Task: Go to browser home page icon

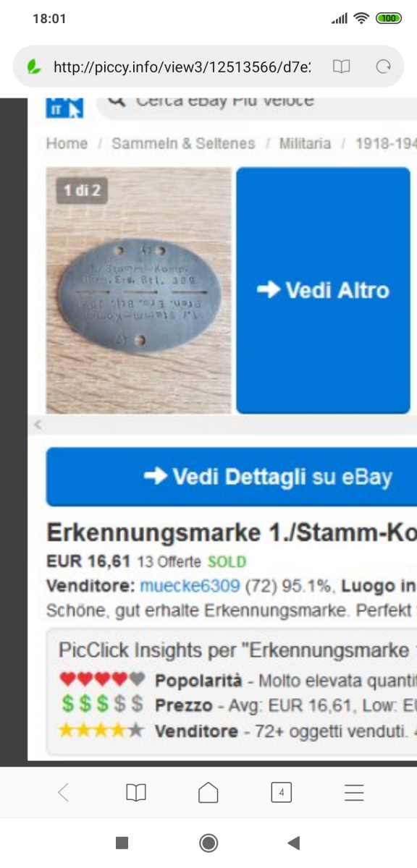Action: (208, 793)
